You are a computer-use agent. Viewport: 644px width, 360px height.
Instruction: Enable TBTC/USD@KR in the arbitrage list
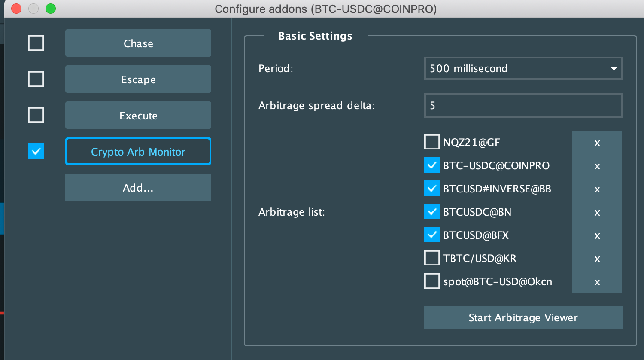[432, 258]
